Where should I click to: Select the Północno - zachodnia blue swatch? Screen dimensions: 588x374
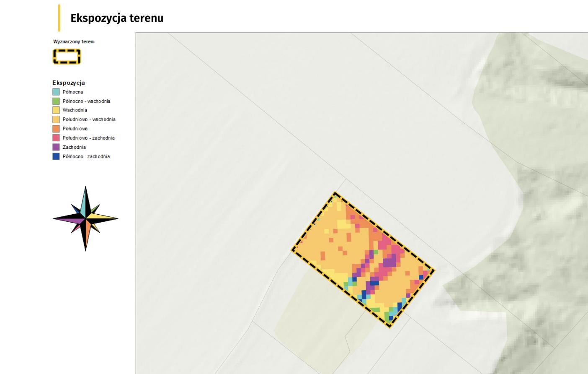(x=56, y=156)
